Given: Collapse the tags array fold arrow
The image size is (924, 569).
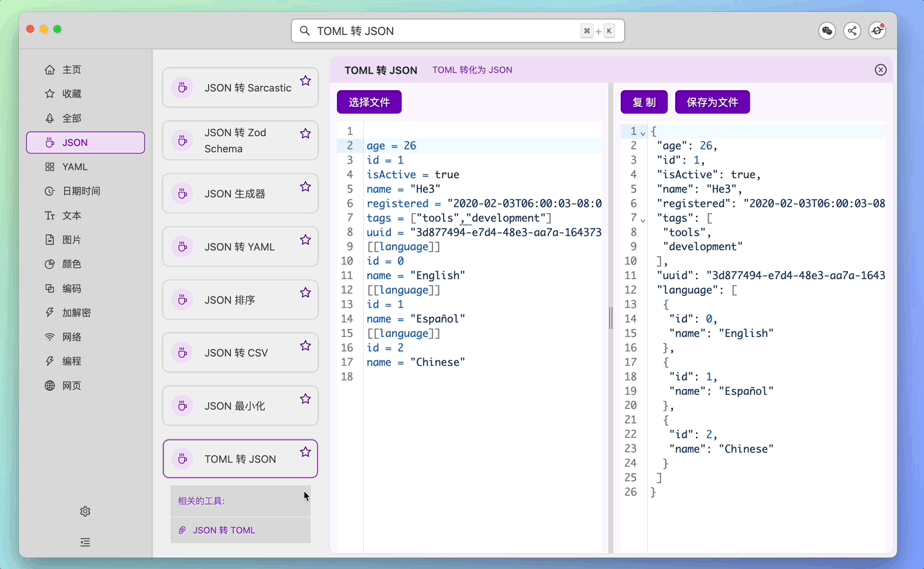Looking at the screenshot, I should click(x=643, y=220).
